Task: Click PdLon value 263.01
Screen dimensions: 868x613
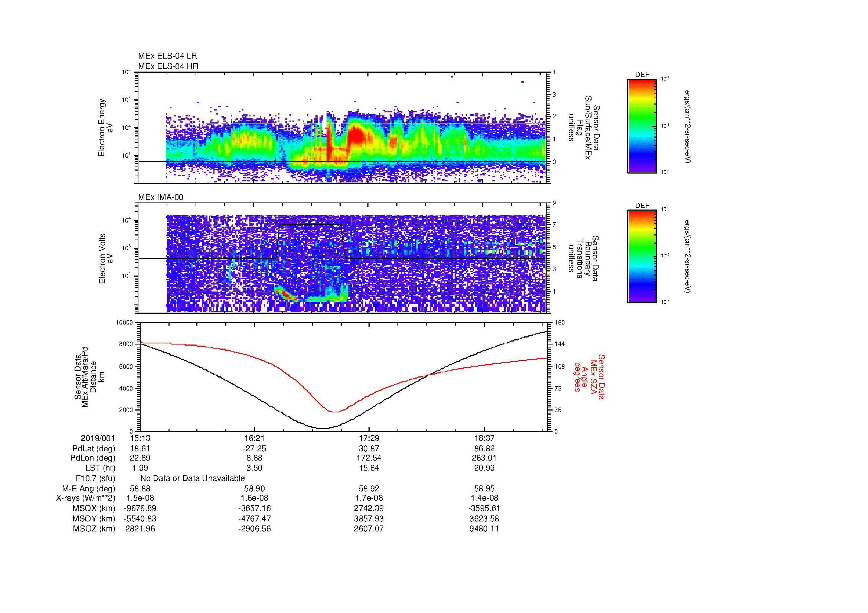Action: coord(484,458)
